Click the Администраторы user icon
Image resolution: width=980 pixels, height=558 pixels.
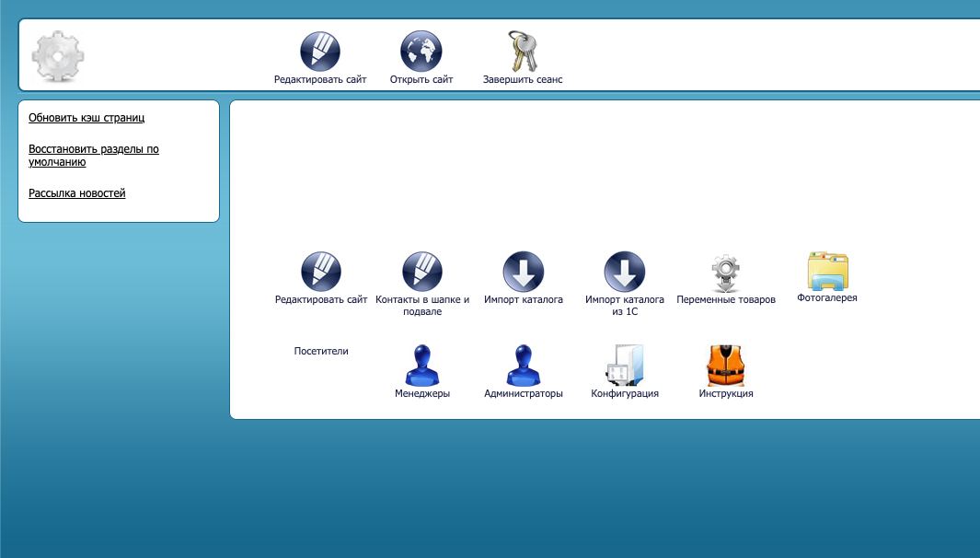pyautogui.click(x=523, y=365)
